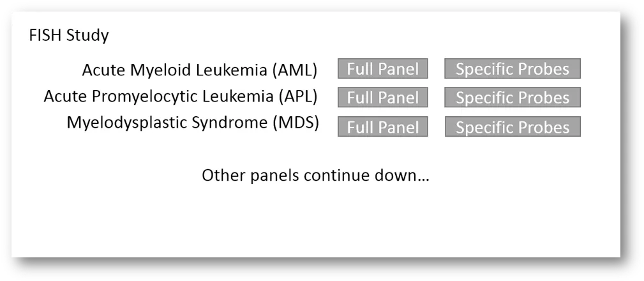Image resolution: width=644 pixels, height=281 pixels.
Task: Open APL Specific Probes options
Action: click(x=513, y=97)
